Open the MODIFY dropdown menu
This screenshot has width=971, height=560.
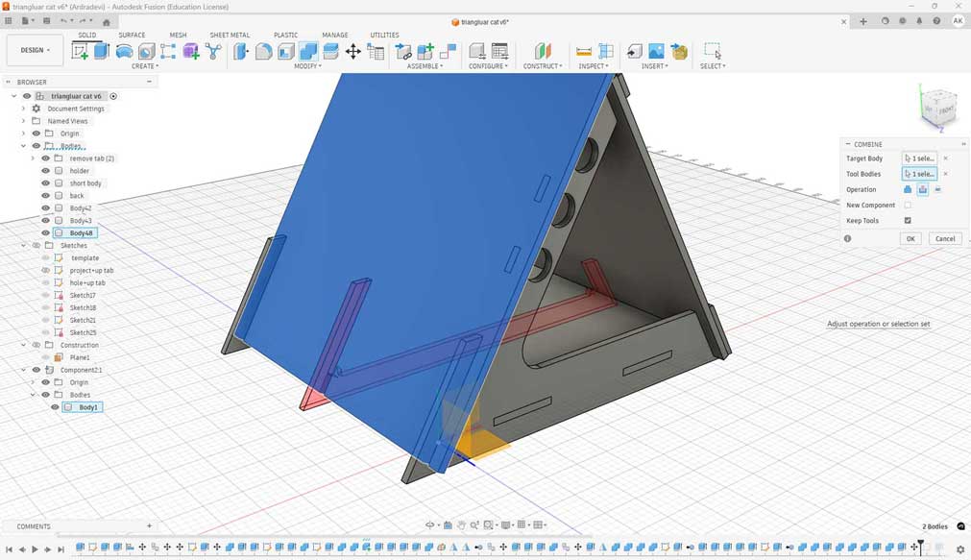point(308,66)
